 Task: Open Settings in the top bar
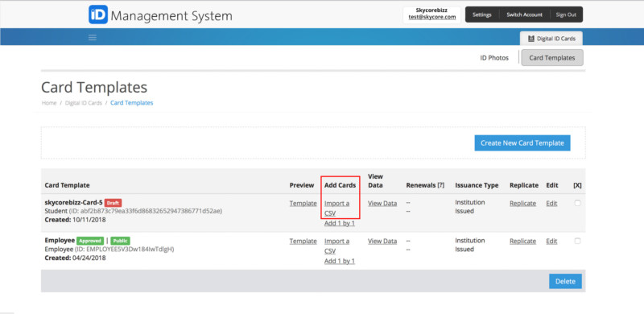point(481,14)
